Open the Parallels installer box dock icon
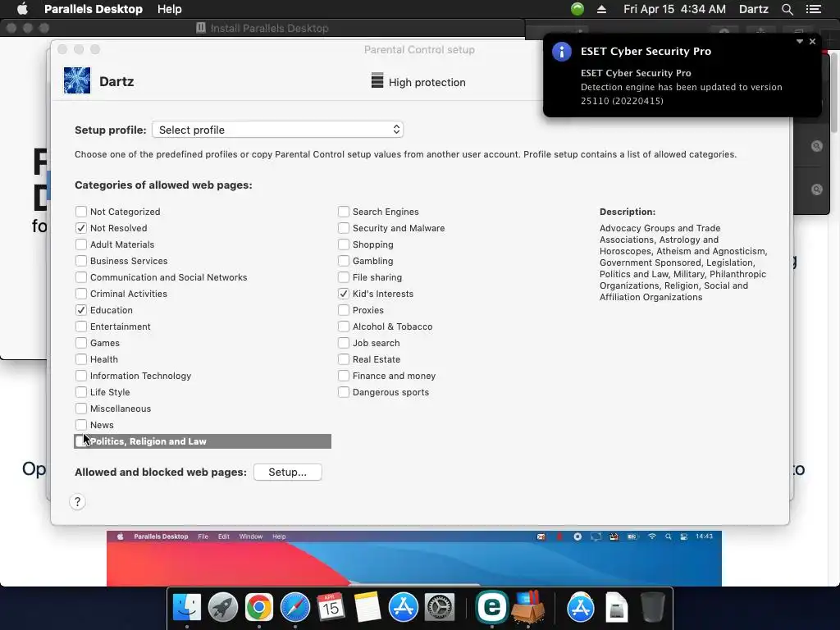Image resolution: width=840 pixels, height=630 pixels. tap(528, 608)
